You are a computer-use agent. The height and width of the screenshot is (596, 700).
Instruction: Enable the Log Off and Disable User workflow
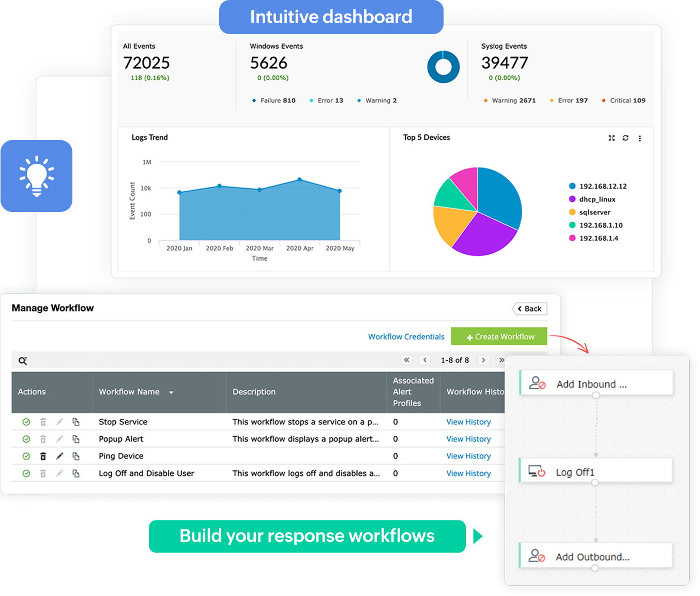(26, 473)
